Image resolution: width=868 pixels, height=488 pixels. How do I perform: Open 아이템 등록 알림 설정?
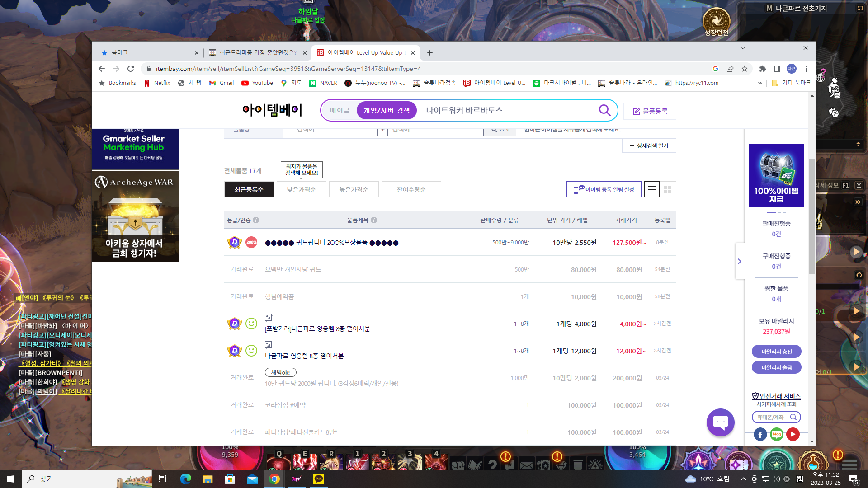tap(604, 190)
